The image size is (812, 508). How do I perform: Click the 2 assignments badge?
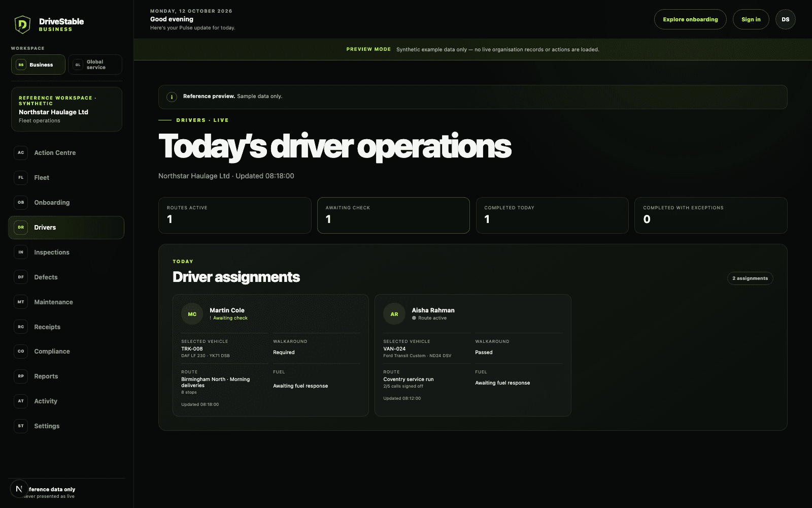(750, 278)
